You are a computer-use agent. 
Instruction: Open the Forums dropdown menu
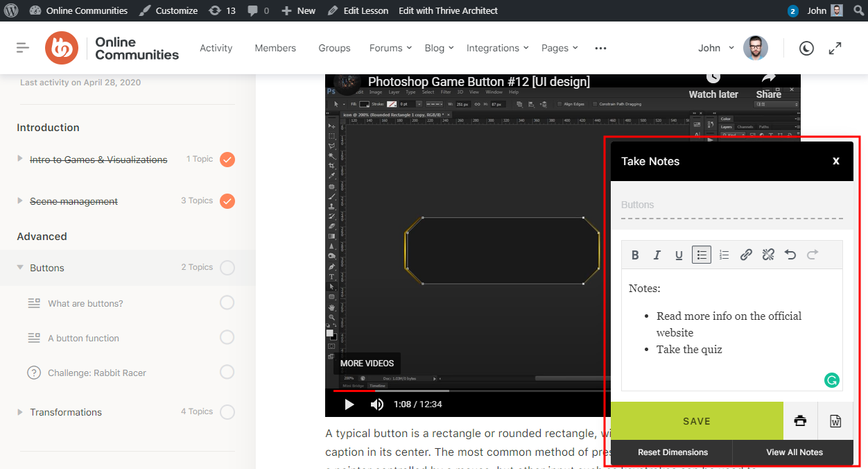[390, 48]
